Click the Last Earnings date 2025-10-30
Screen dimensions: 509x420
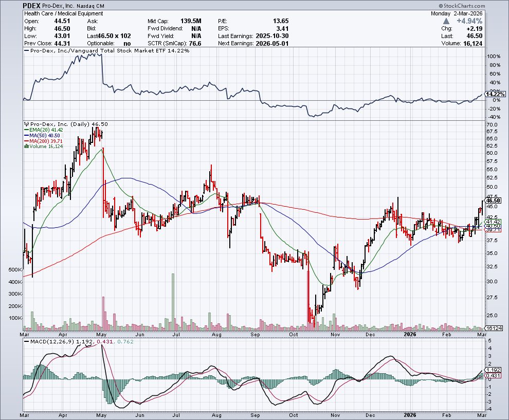tap(272, 36)
